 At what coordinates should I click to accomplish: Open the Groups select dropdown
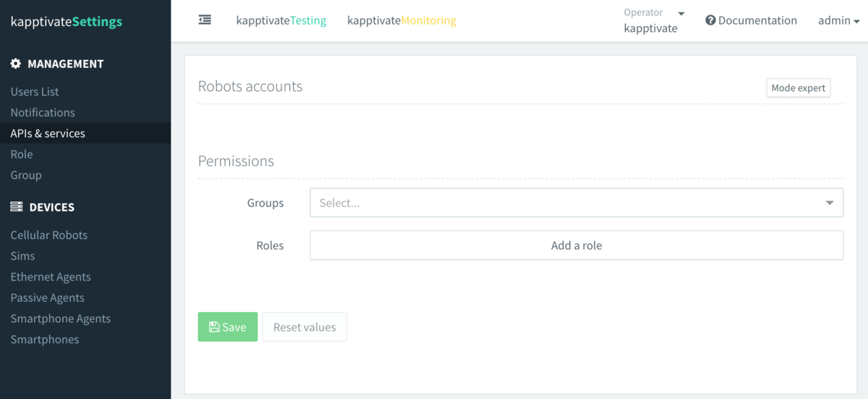(x=576, y=203)
